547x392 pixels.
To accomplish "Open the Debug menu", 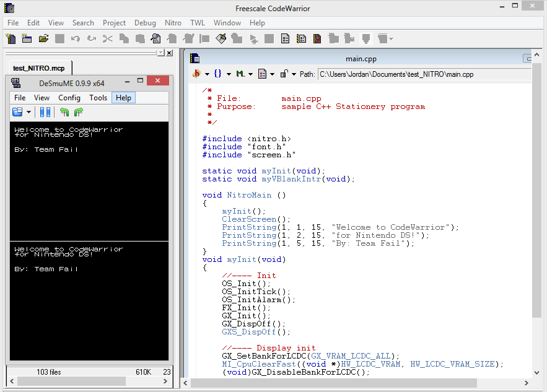I will [145, 23].
